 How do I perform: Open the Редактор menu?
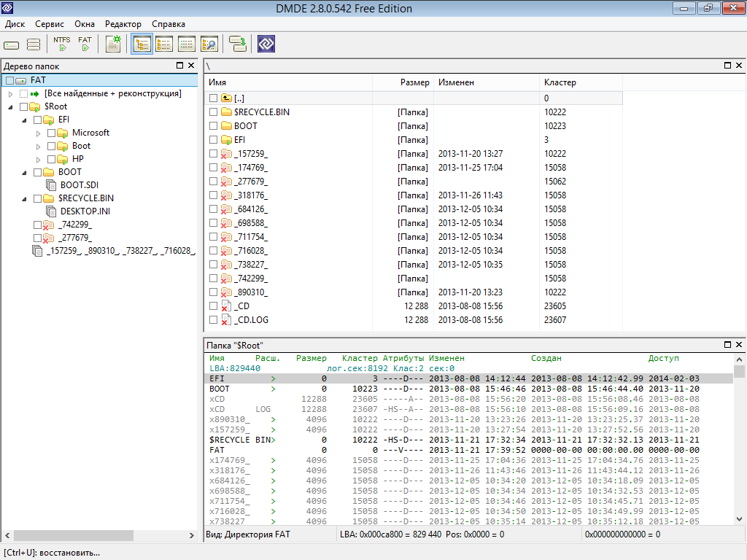tap(123, 24)
